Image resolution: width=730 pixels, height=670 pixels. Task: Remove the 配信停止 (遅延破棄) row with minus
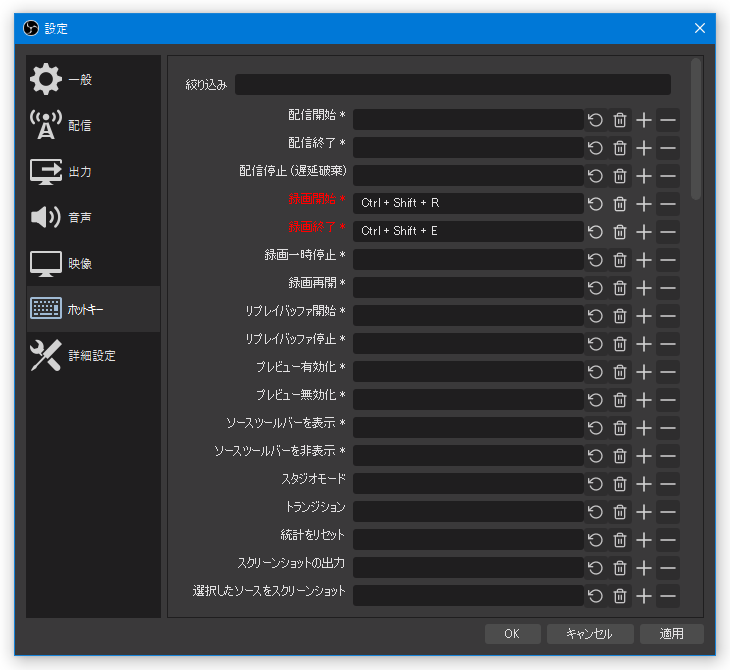pyautogui.click(x=668, y=176)
